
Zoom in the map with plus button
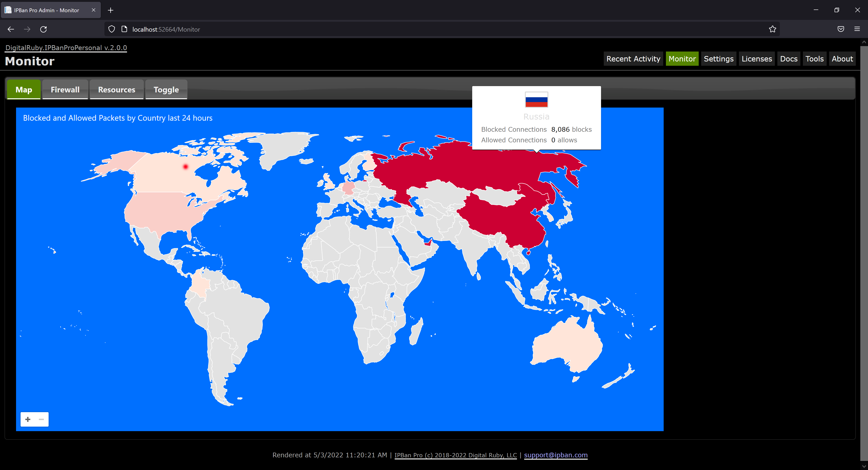coord(28,419)
